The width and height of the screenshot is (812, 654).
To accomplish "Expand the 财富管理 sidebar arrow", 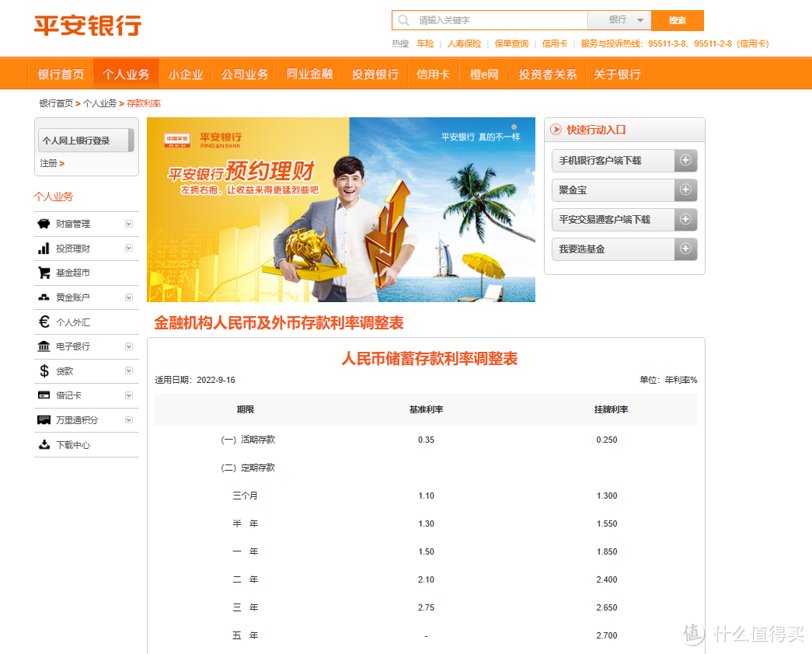I will point(129,224).
